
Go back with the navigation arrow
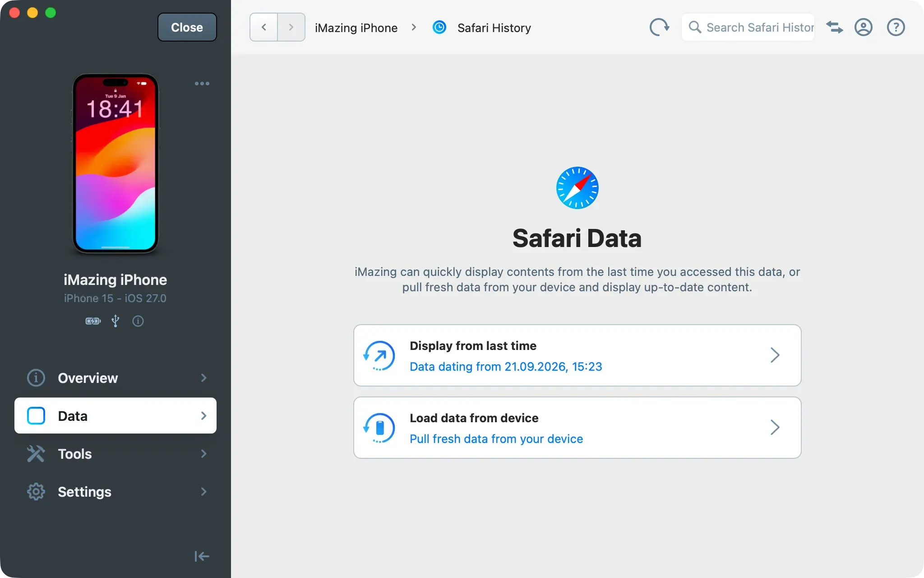tap(263, 27)
